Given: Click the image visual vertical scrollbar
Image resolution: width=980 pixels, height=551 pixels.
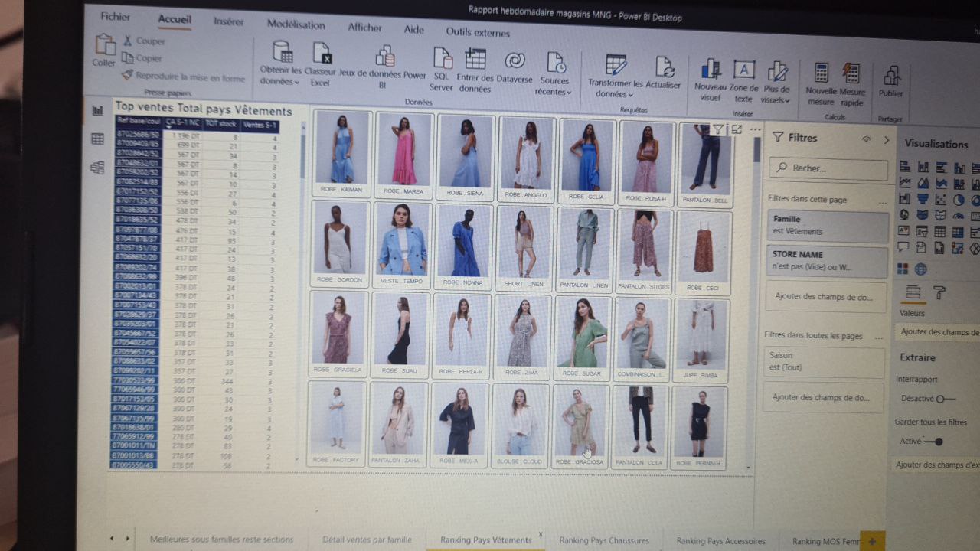Looking at the screenshot, I should (x=758, y=149).
